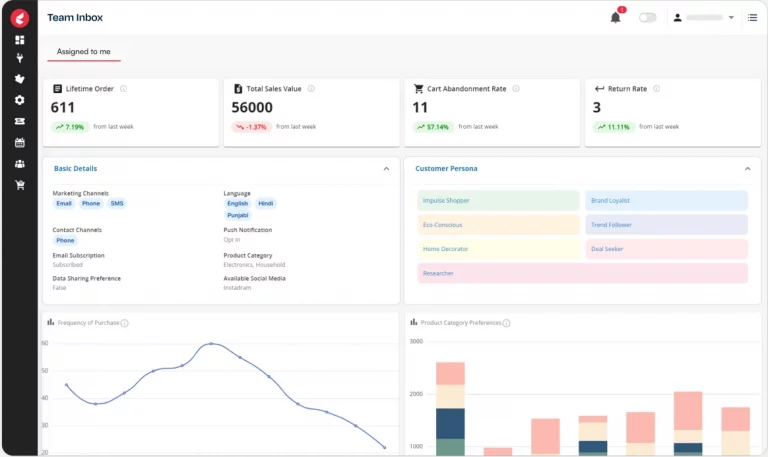Select the Trend Follower persona

(667, 225)
